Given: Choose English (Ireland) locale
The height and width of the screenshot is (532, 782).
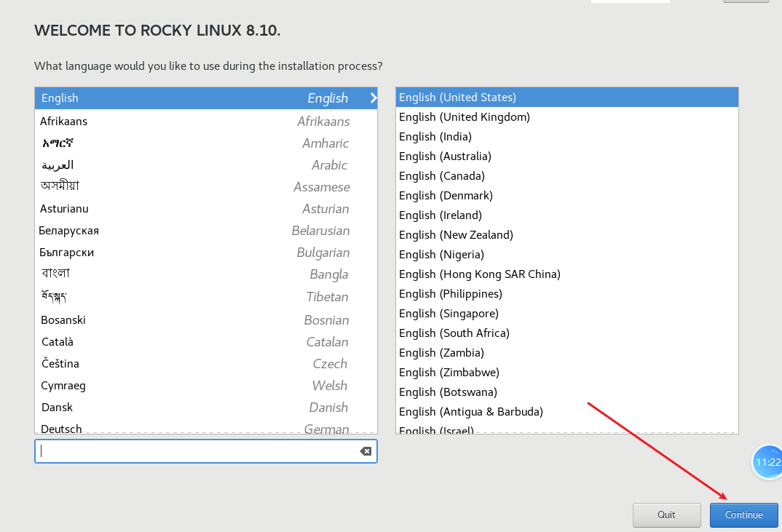Looking at the screenshot, I should pyautogui.click(x=567, y=215).
